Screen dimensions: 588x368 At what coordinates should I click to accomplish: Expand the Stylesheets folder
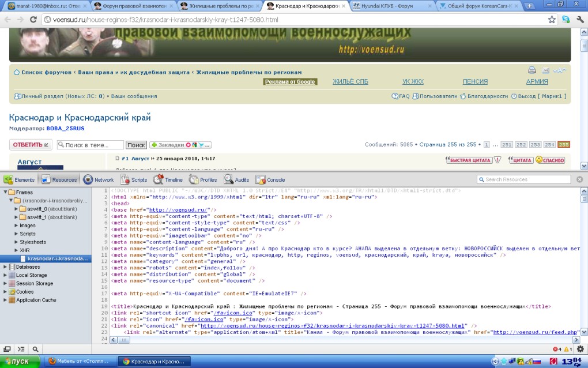click(16, 242)
